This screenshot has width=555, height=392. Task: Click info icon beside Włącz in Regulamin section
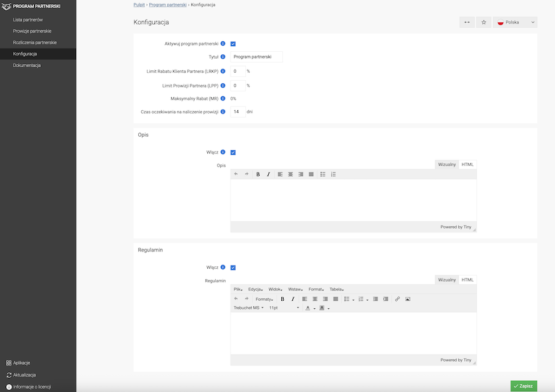click(223, 267)
